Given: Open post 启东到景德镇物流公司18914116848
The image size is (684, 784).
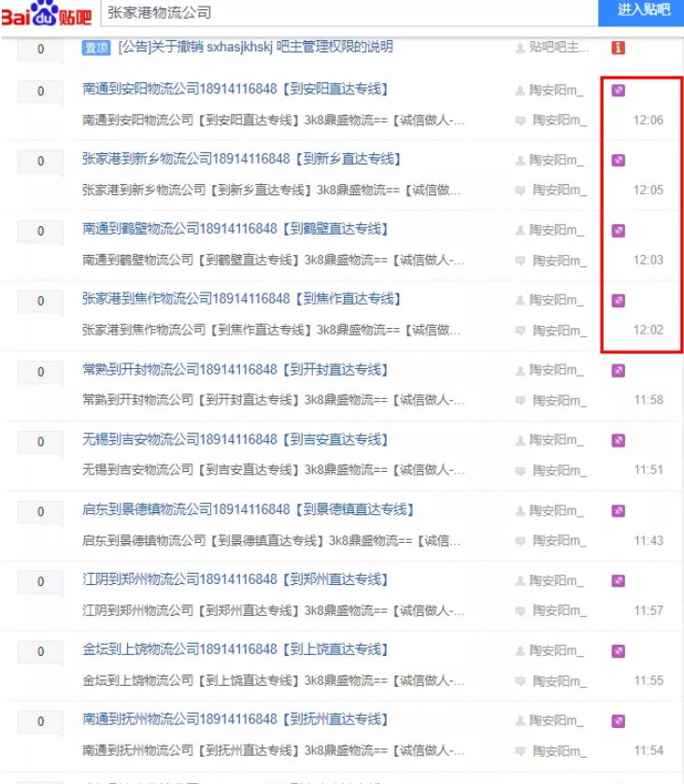Looking at the screenshot, I should (x=248, y=510).
